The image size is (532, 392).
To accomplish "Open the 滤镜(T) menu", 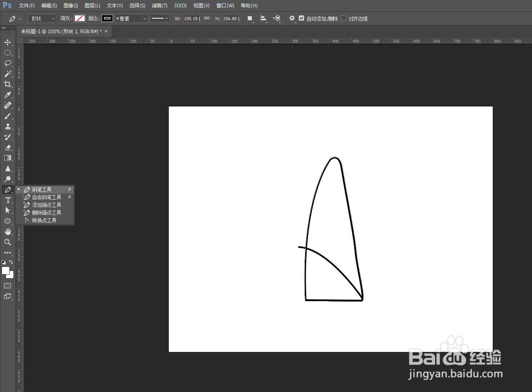I will point(160,6).
